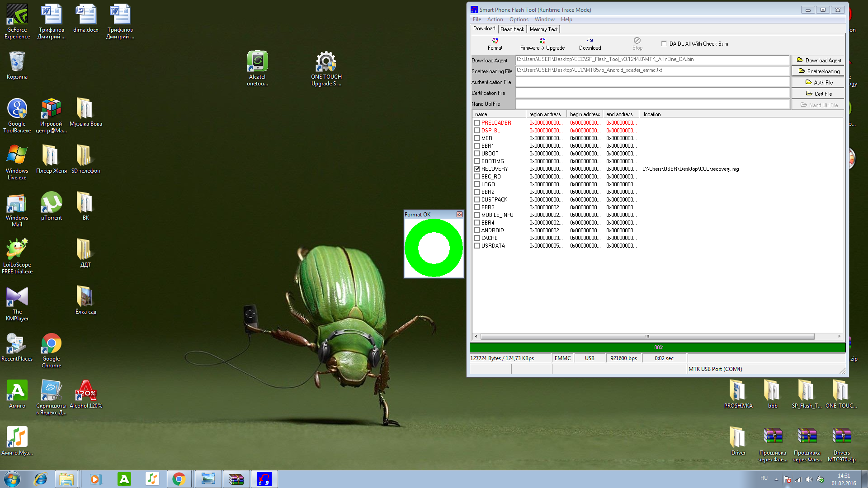The image size is (868, 488).
Task: Uncheck the RECOVERY partition checkbox
Action: coord(477,169)
